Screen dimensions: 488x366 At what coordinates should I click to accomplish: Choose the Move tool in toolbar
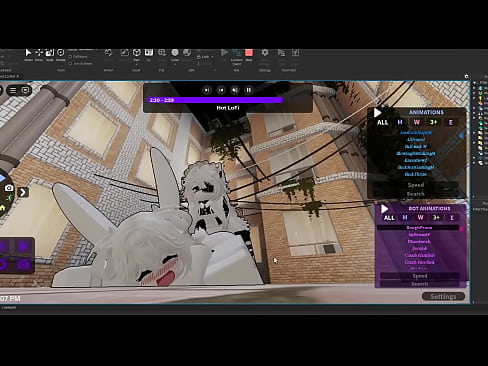tap(39, 53)
